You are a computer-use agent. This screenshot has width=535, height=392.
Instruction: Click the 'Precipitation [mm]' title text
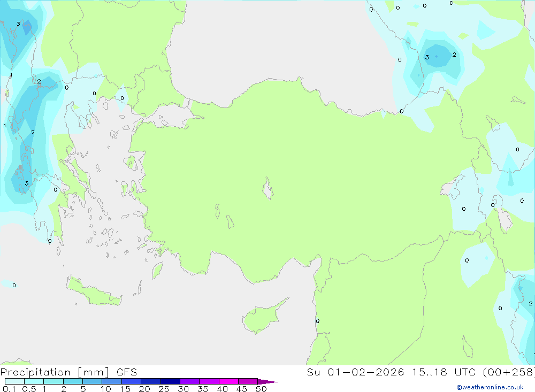[x=55, y=372]
